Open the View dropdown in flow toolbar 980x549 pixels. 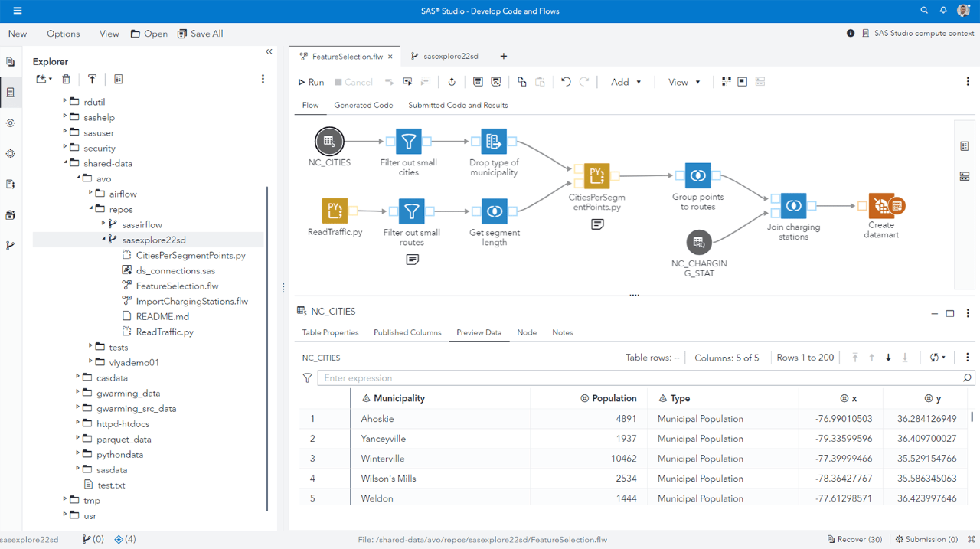click(x=684, y=82)
